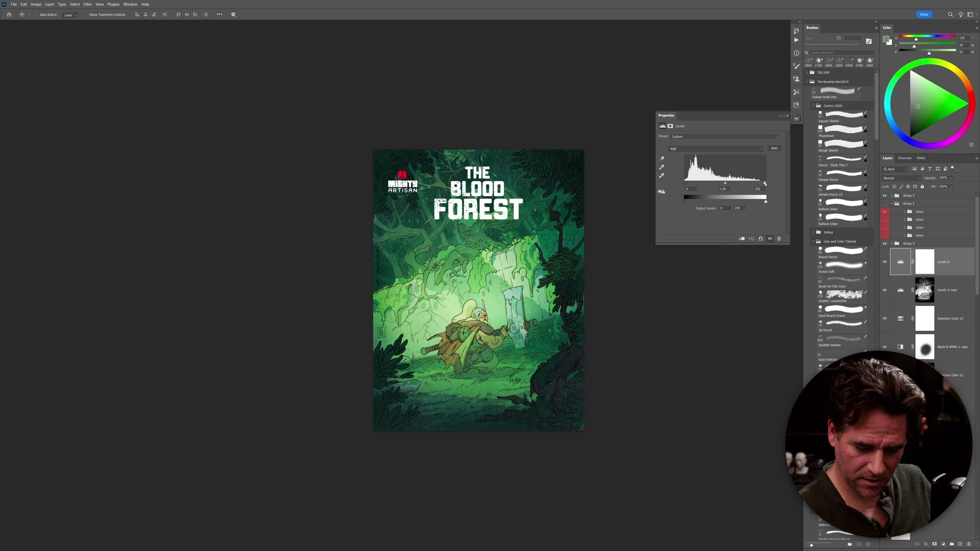Screen dimensions: 980x551
Task: Switch to the Paths tab
Action: (x=921, y=158)
